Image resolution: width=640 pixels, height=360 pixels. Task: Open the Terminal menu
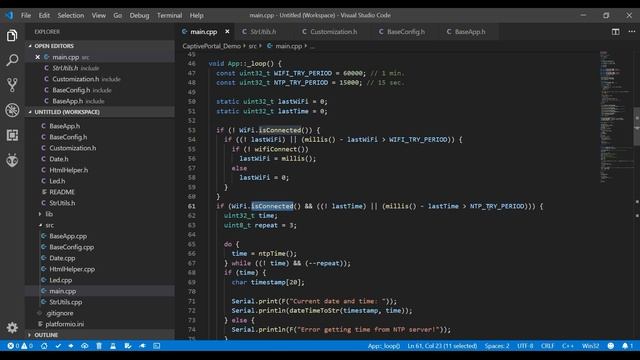[169, 15]
